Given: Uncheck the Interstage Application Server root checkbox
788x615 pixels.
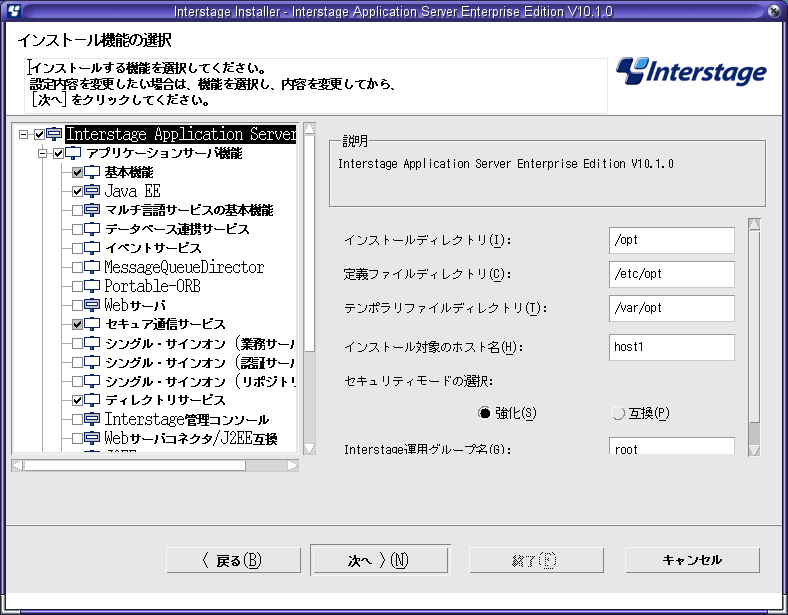Looking at the screenshot, I should 39,135.
